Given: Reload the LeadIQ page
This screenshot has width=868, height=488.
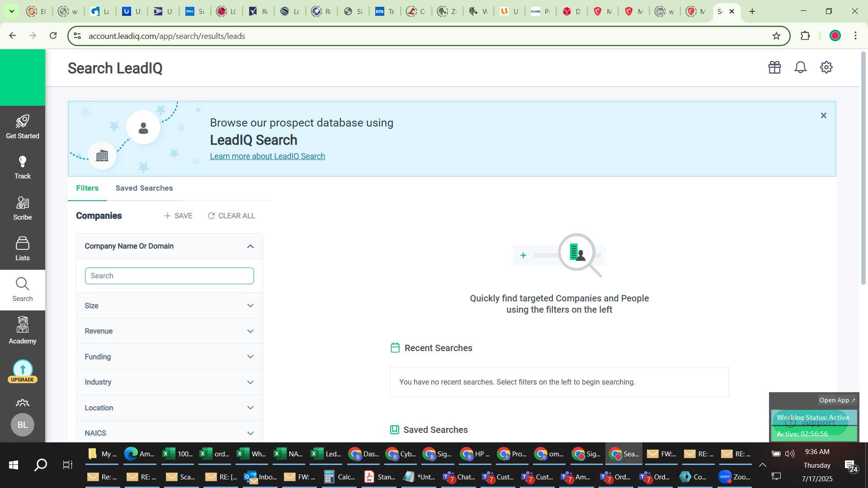Looking at the screenshot, I should click(53, 36).
